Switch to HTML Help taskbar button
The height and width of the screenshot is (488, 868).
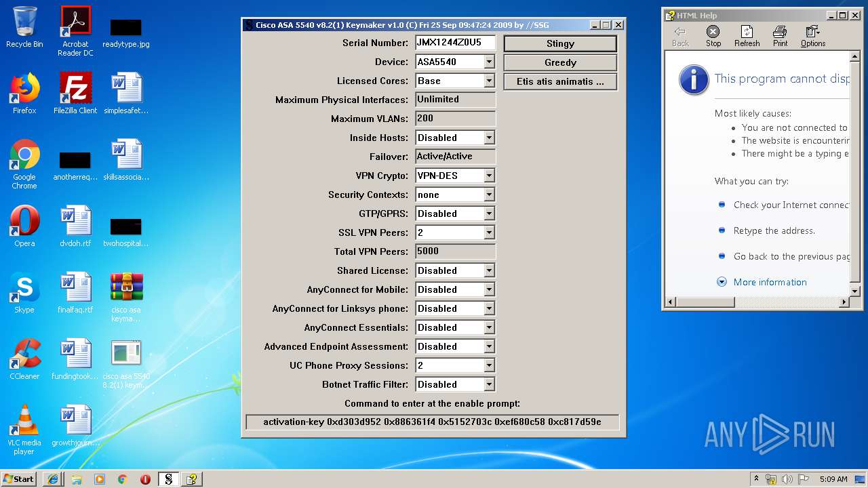tap(192, 479)
